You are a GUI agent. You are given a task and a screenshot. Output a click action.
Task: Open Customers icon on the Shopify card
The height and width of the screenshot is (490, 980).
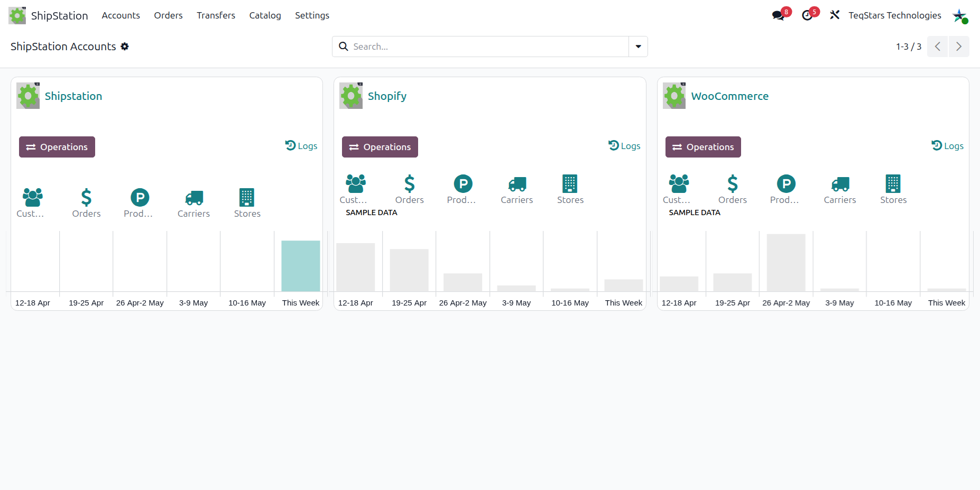point(355,184)
